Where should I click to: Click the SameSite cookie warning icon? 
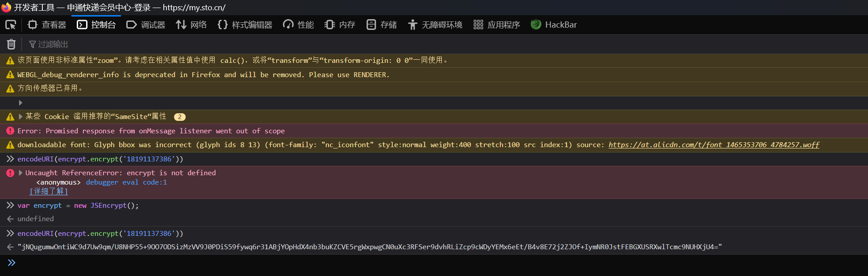[x=10, y=117]
